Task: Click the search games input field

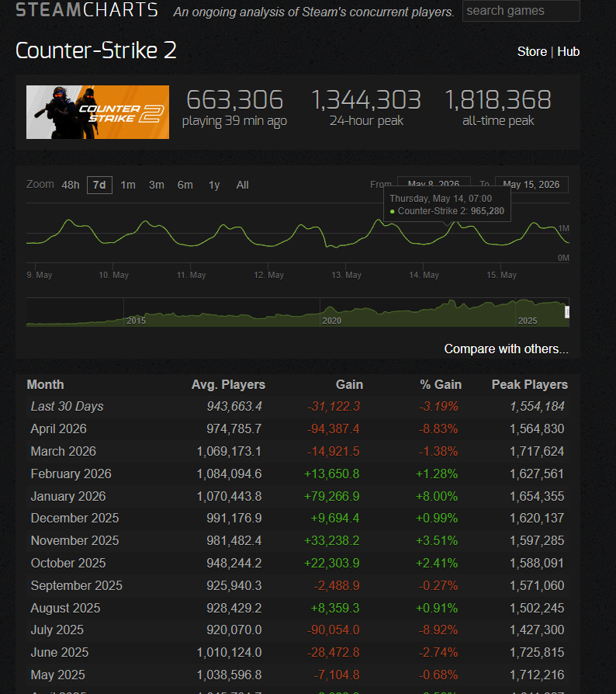Action: click(521, 11)
